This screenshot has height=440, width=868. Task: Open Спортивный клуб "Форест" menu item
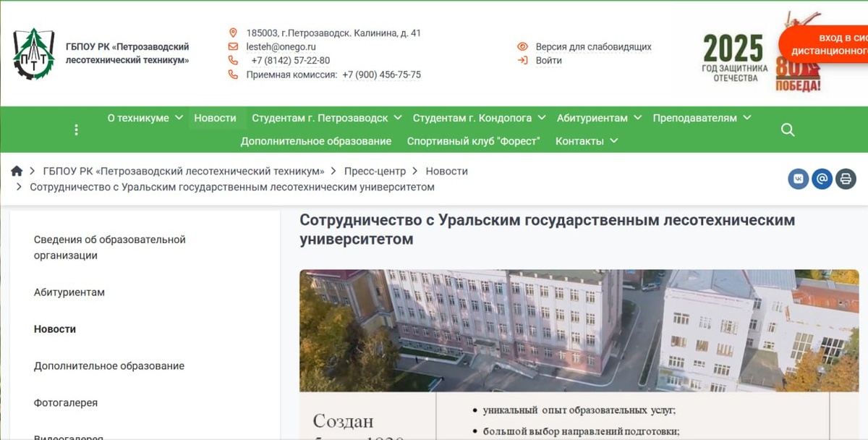pos(473,141)
